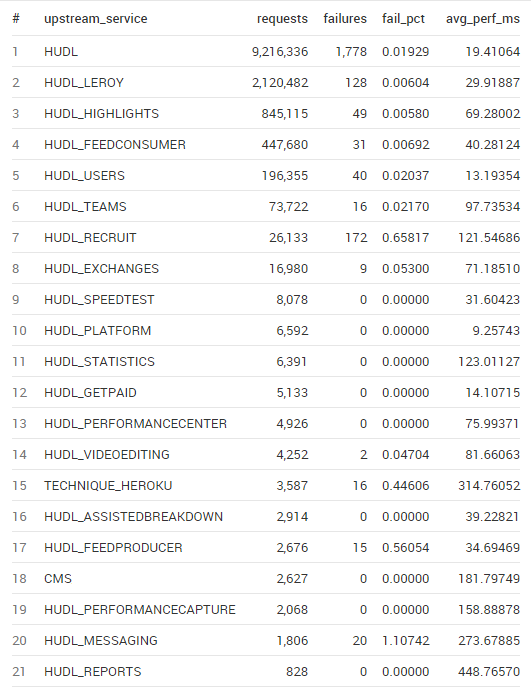The height and width of the screenshot is (688, 531).
Task: Select the HUDL_REPORTS row
Action: click(x=266, y=671)
